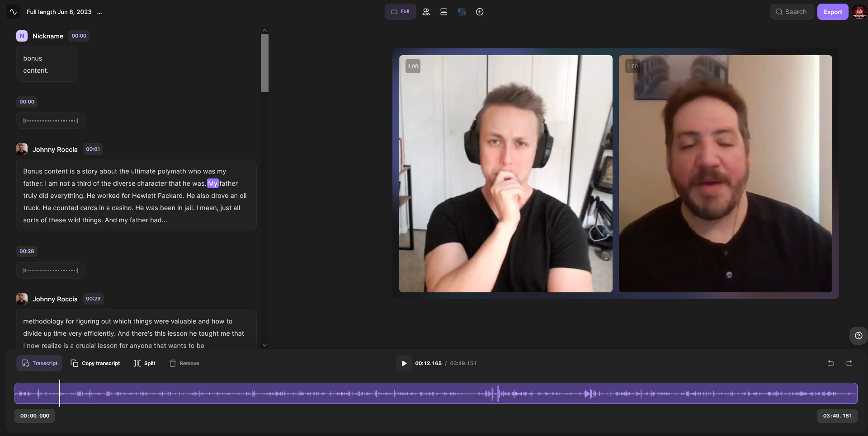Click the redo arrow

click(849, 363)
